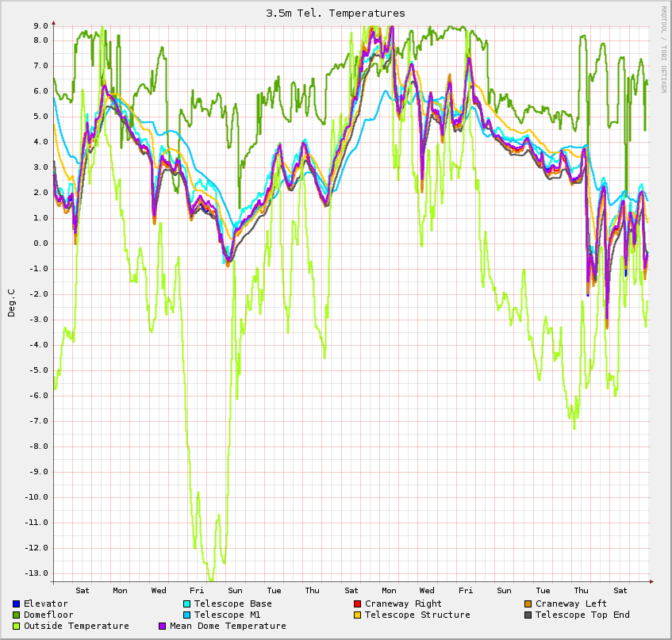The width and height of the screenshot is (672, 640).
Task: Click the 9.0 y-axis tick label
Action: tap(41, 25)
